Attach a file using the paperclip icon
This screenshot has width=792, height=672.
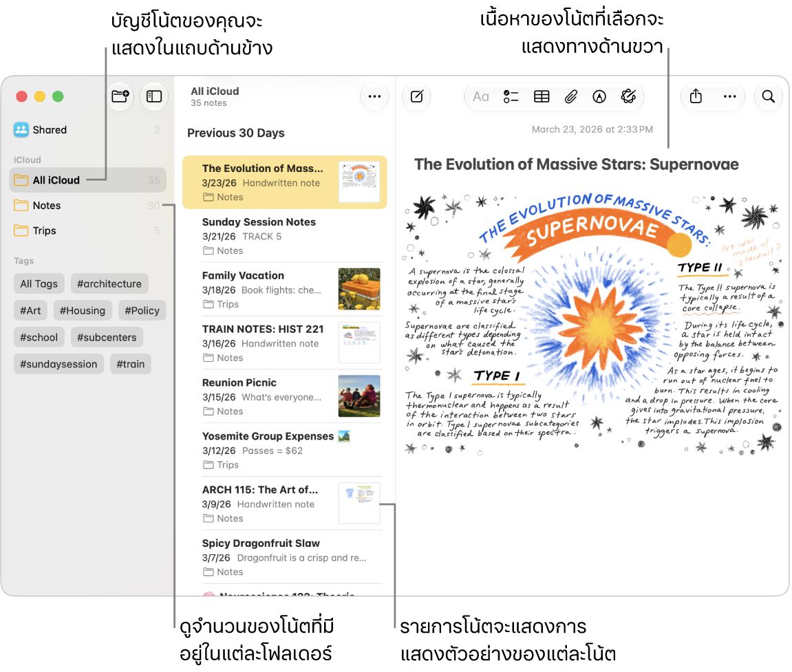570,96
